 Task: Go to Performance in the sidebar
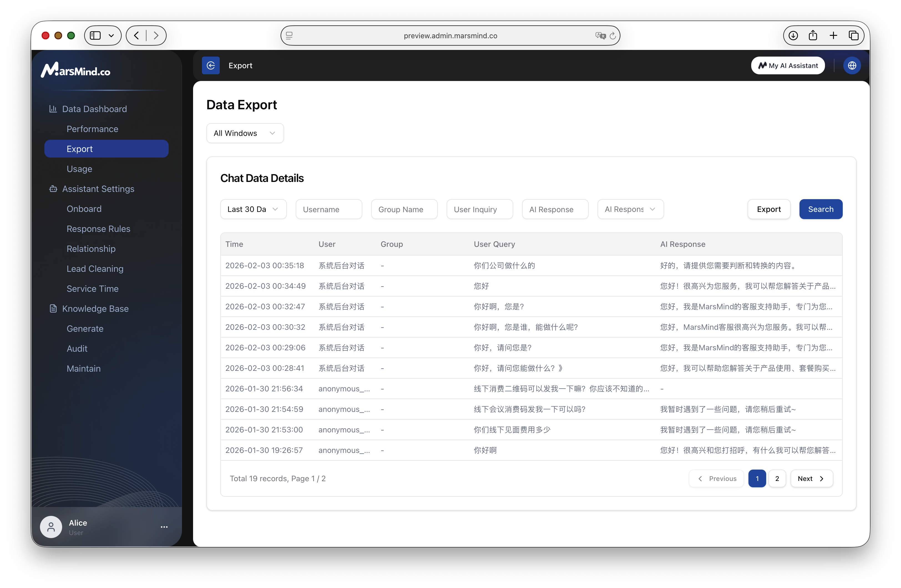92,129
